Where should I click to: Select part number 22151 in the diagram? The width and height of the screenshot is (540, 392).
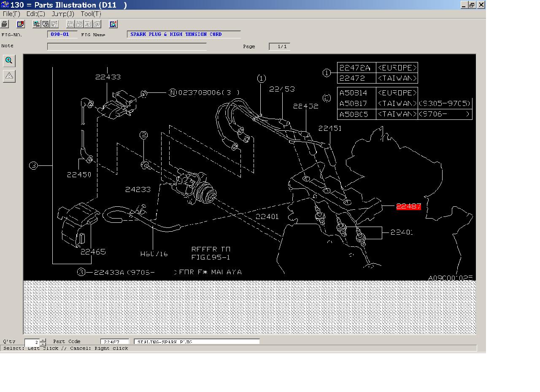(x=330, y=128)
